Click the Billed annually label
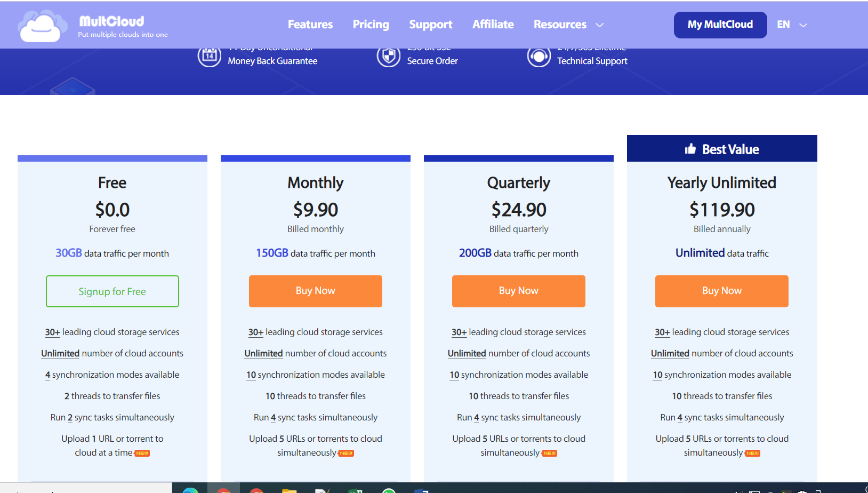 point(722,229)
